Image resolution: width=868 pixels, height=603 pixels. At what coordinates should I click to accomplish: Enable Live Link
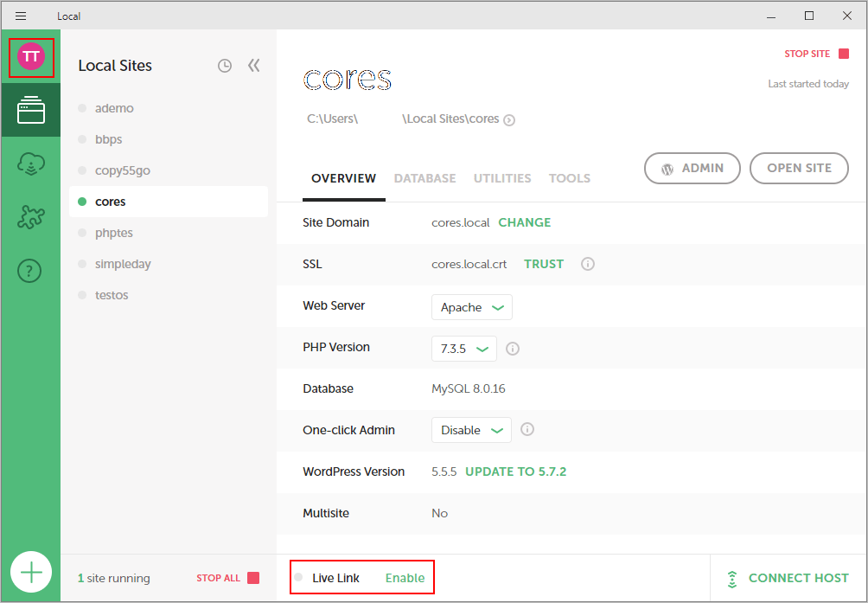click(x=405, y=578)
